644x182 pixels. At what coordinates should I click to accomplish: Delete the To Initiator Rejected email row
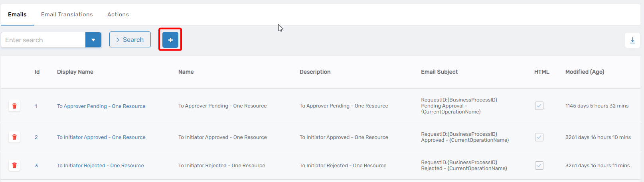coord(14,165)
